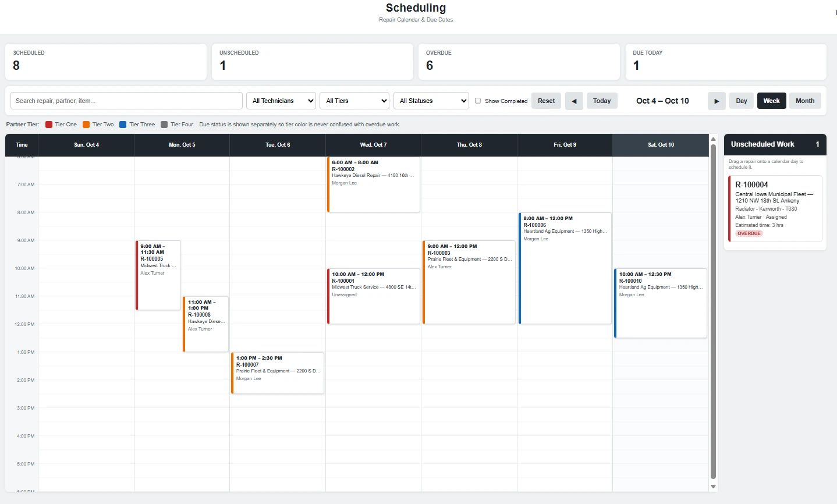Switch to the Month view
Viewport: 837px width, 504px height.
(805, 101)
